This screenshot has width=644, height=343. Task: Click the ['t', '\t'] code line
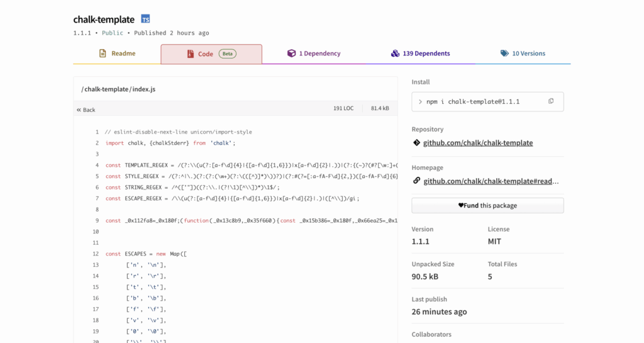tap(146, 287)
